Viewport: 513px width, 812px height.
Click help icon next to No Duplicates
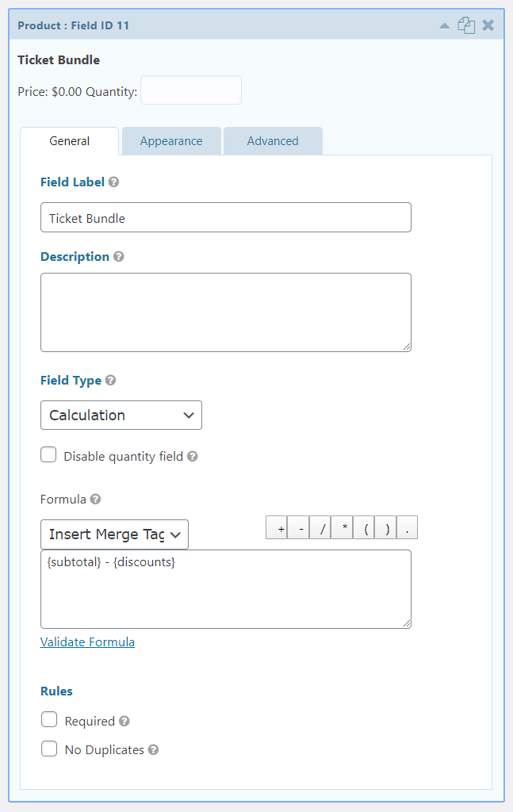click(153, 749)
